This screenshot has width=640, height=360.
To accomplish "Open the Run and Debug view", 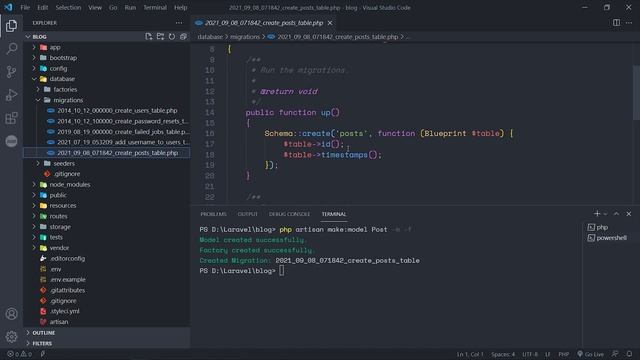I will point(11,95).
